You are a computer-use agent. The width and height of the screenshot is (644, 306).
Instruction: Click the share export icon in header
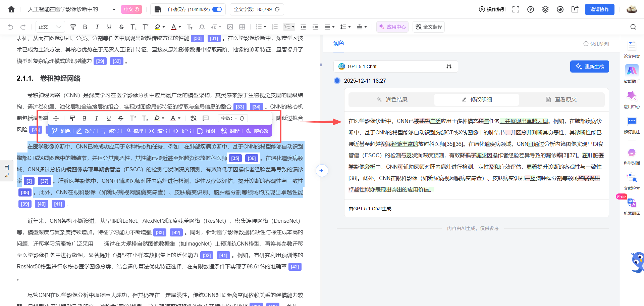tap(575, 9)
